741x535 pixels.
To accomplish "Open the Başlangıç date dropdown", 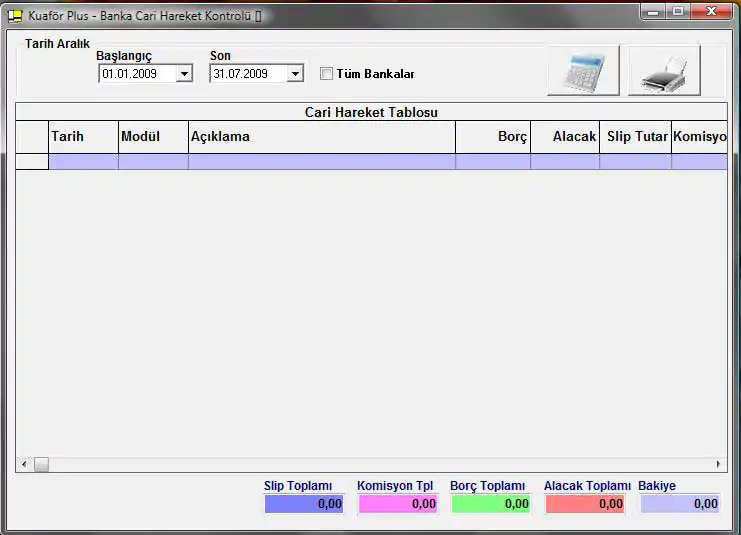I will [184, 74].
